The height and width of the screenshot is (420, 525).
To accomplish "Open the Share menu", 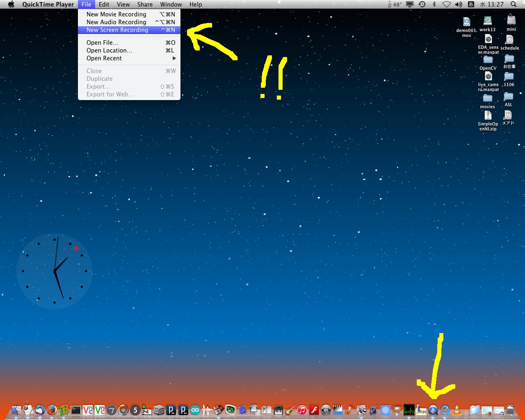I will click(x=145, y=4).
